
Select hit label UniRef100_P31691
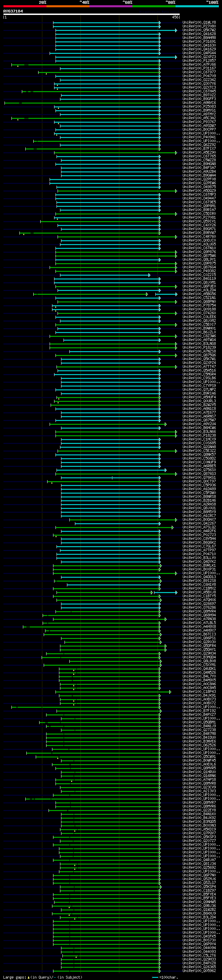coord(199,41)
